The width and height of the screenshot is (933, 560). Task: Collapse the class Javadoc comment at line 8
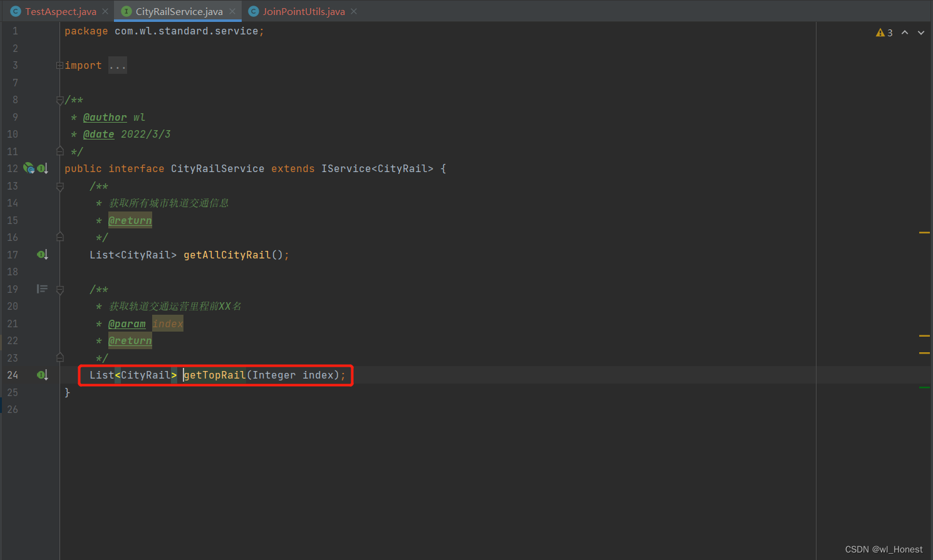click(x=60, y=100)
